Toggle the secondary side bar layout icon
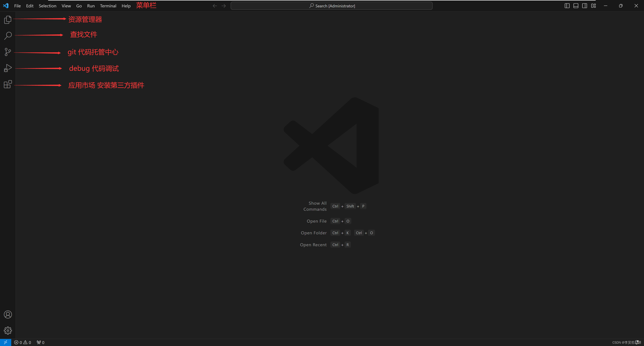644x346 pixels. [584, 6]
